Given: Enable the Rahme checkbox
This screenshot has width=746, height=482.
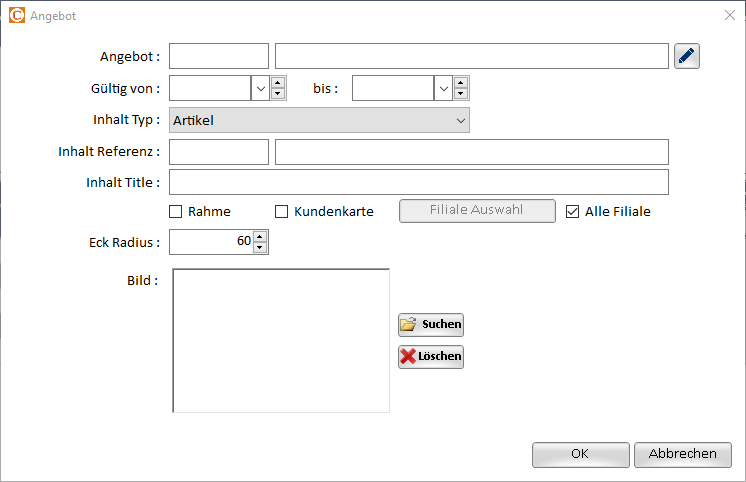Looking at the screenshot, I should point(176,212).
